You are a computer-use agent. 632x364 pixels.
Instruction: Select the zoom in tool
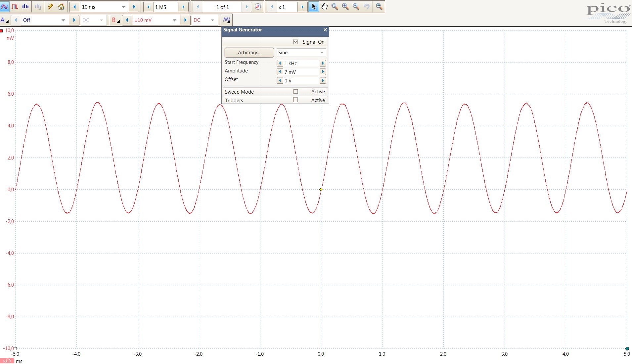(x=345, y=7)
